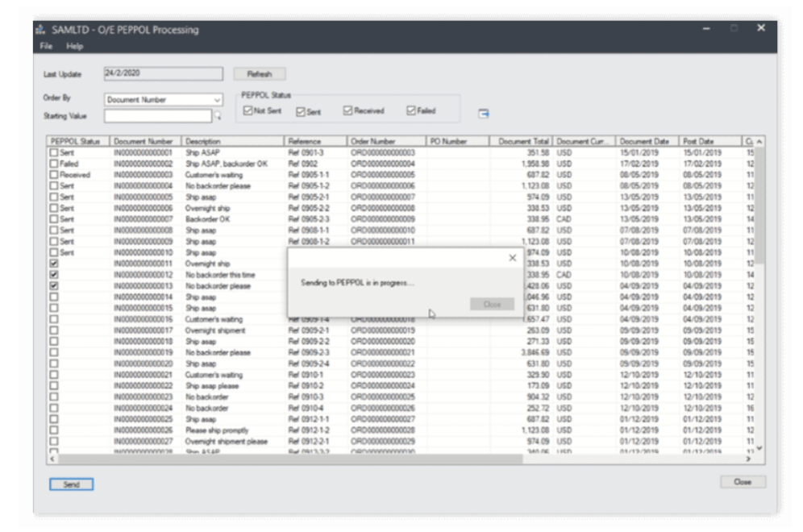Click the finder magnifier icon next to Starting Value
Viewport: 803px width, 532px height.
(216, 117)
